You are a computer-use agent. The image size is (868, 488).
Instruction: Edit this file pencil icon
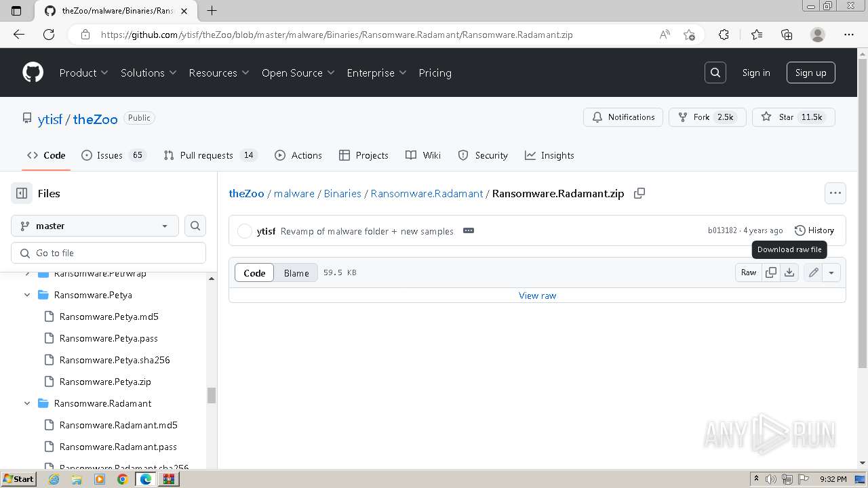pos(813,272)
